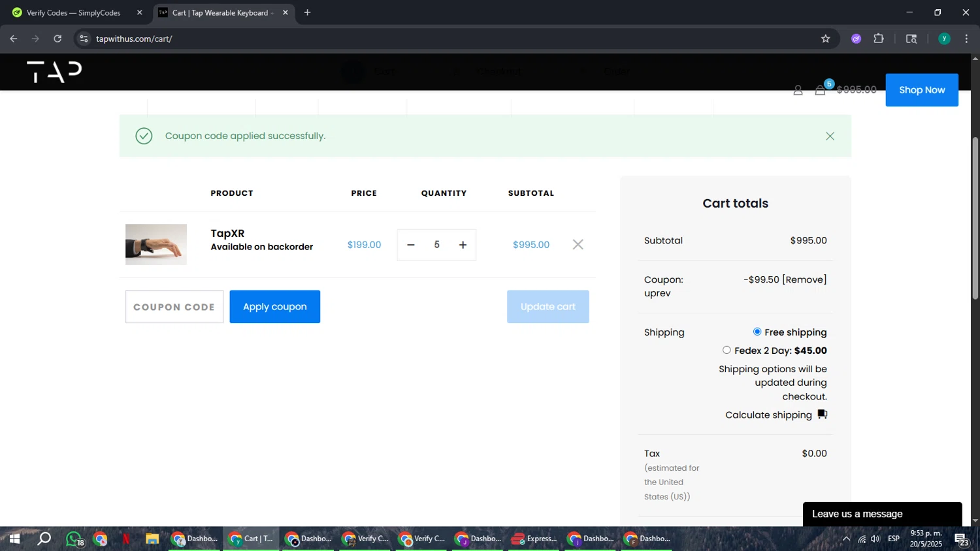
Task: Click the Update cart button
Action: click(x=548, y=307)
